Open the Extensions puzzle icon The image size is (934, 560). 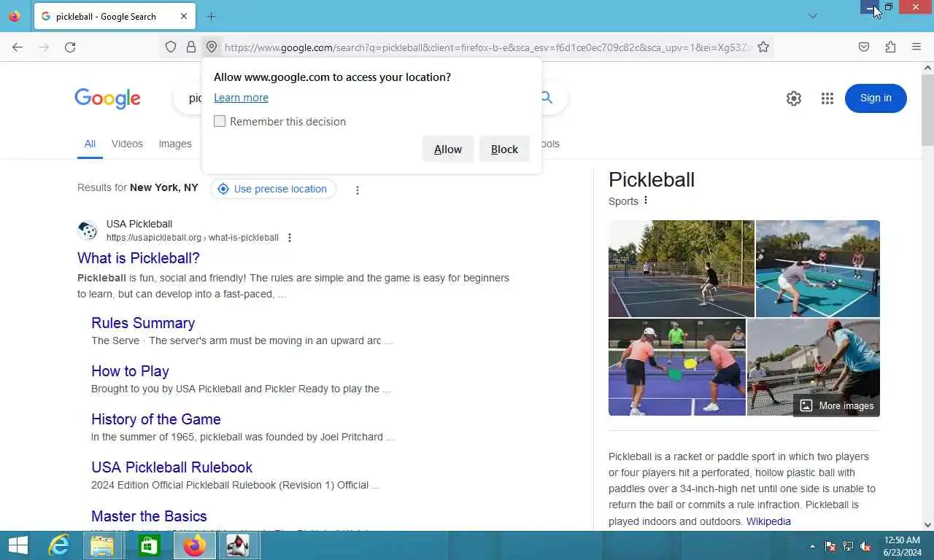890,47
